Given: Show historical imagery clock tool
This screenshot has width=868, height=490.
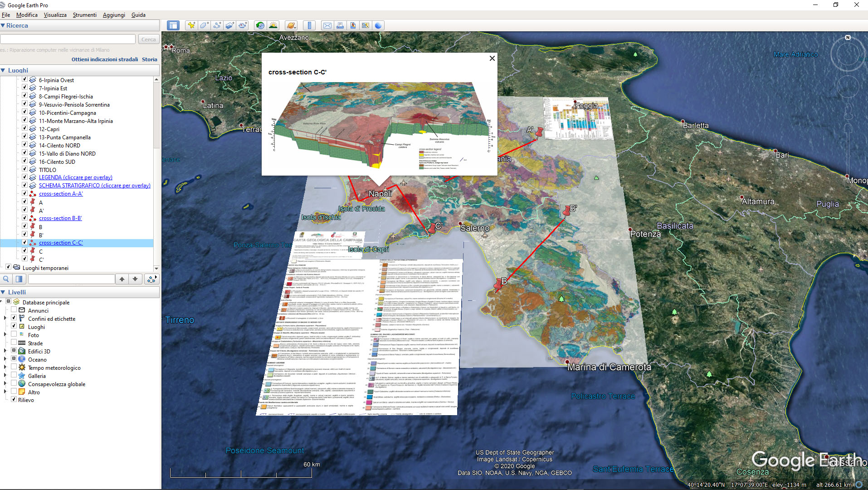Looking at the screenshot, I should tap(260, 25).
